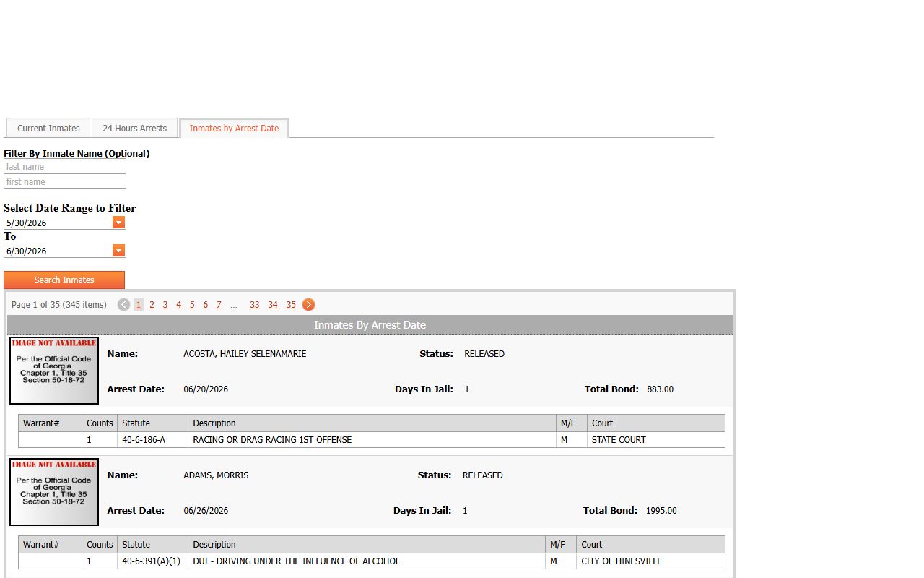Jump to results page 34
The height and width of the screenshot is (578, 924).
[273, 305]
